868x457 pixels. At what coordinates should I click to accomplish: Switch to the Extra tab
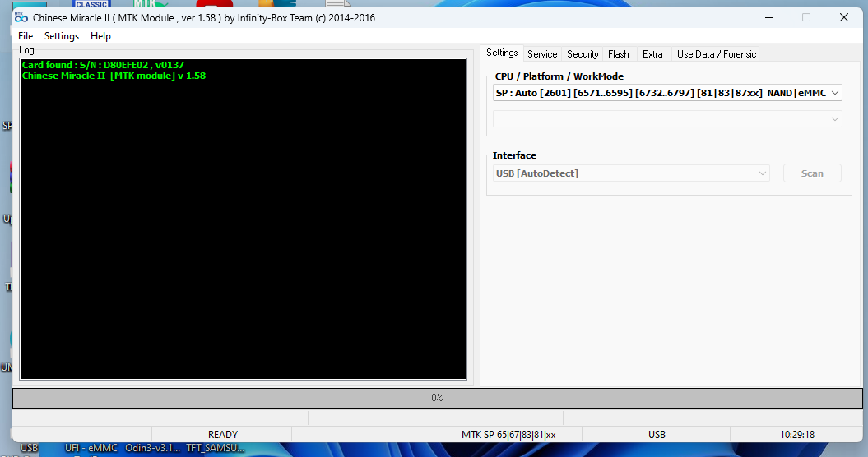[652, 54]
